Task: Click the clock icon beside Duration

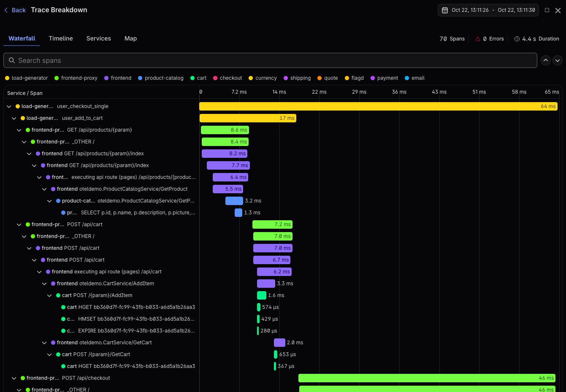Action: tap(517, 39)
